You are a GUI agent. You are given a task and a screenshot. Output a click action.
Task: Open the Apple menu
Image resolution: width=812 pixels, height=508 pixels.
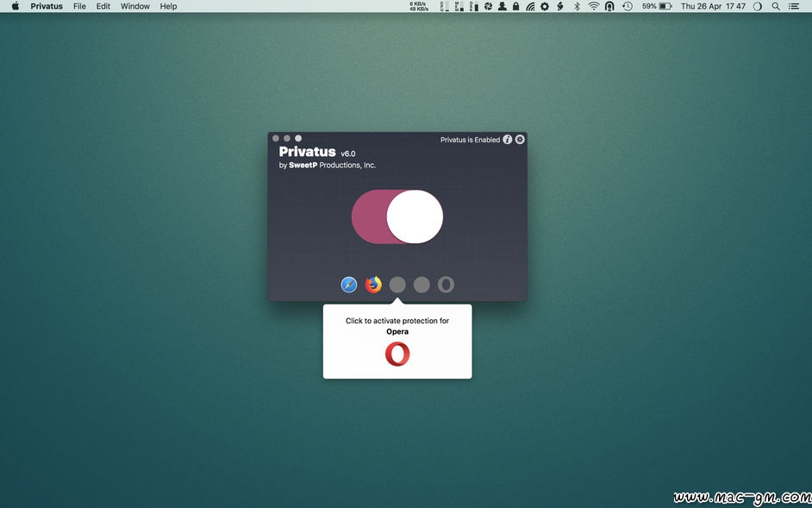pos(16,6)
